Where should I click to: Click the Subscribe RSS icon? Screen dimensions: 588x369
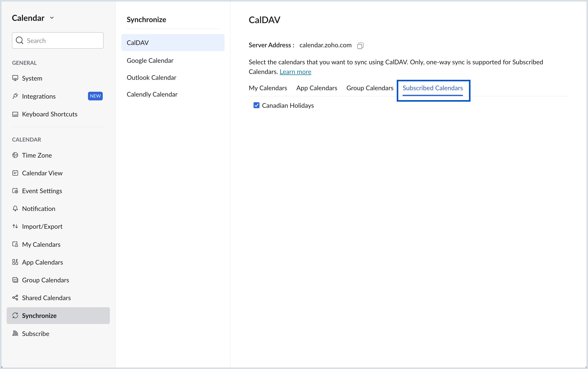point(15,333)
